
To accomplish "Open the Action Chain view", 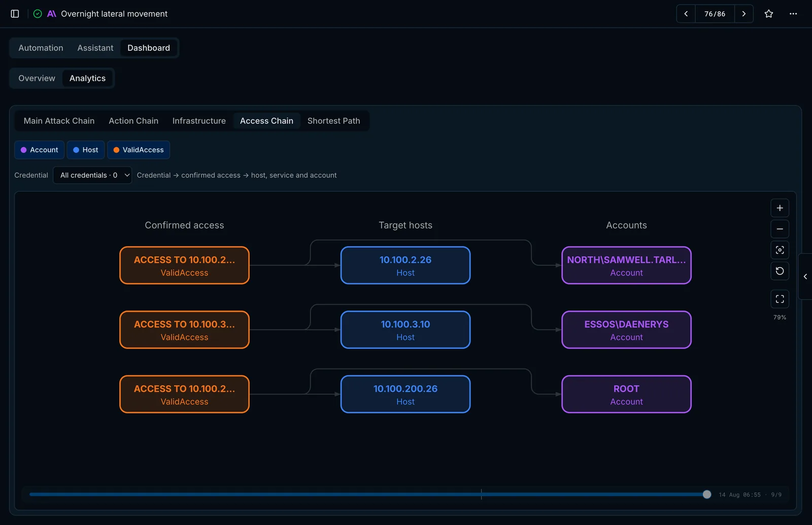I will [133, 121].
